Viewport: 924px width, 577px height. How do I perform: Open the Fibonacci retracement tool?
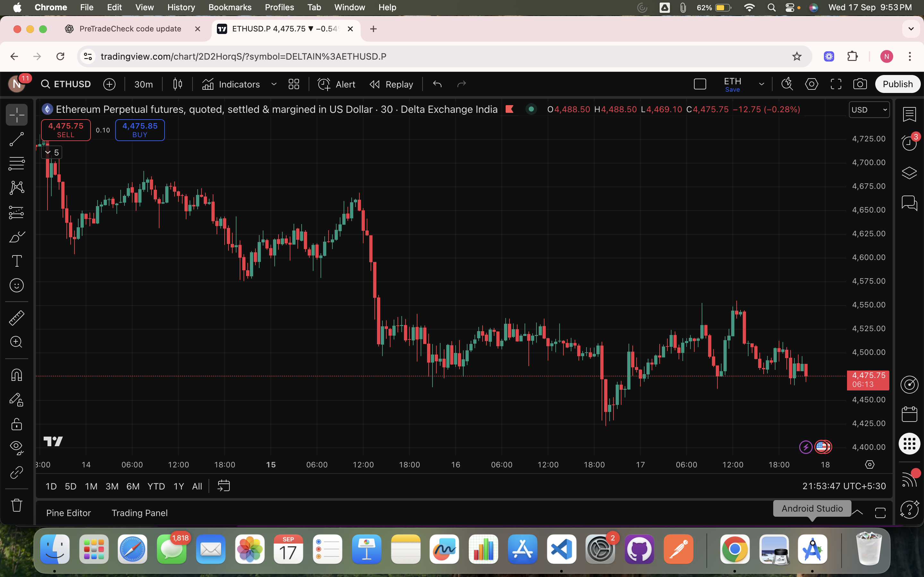[16, 163]
